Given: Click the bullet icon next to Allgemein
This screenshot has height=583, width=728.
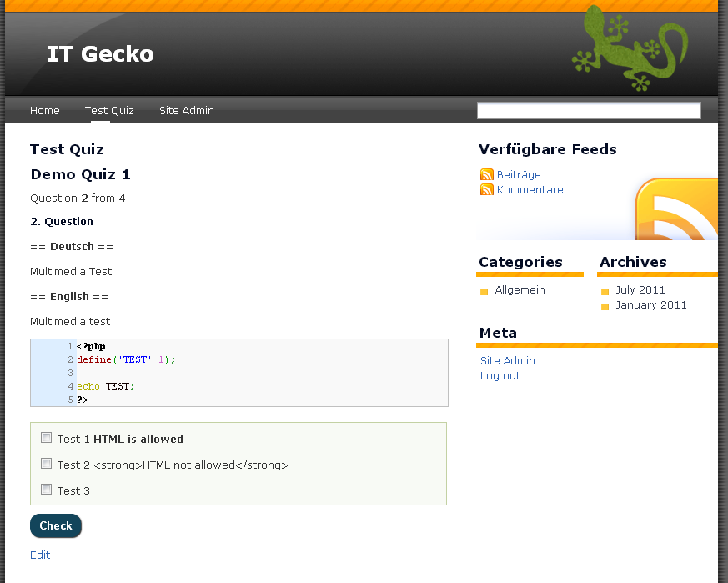Looking at the screenshot, I should [x=484, y=292].
